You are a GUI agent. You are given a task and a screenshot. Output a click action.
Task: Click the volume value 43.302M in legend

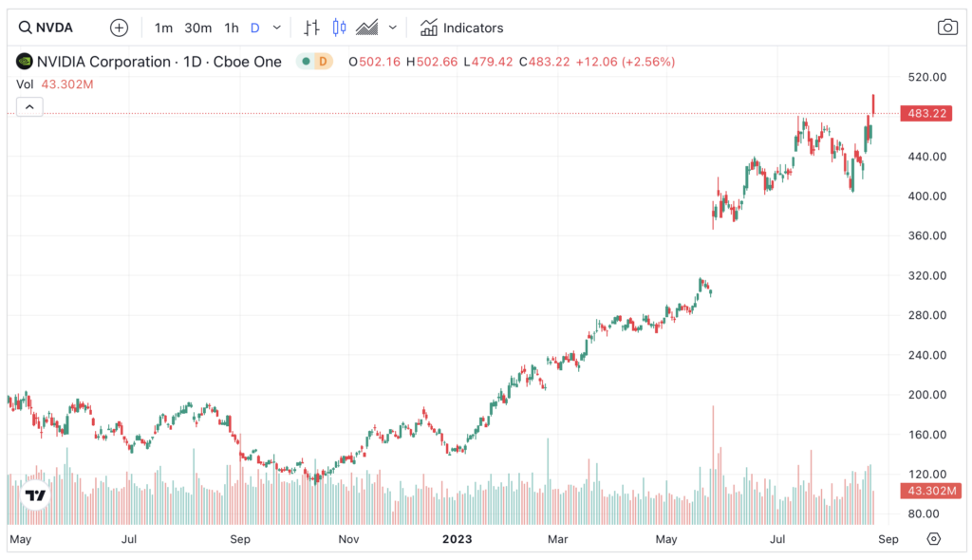pos(67,84)
